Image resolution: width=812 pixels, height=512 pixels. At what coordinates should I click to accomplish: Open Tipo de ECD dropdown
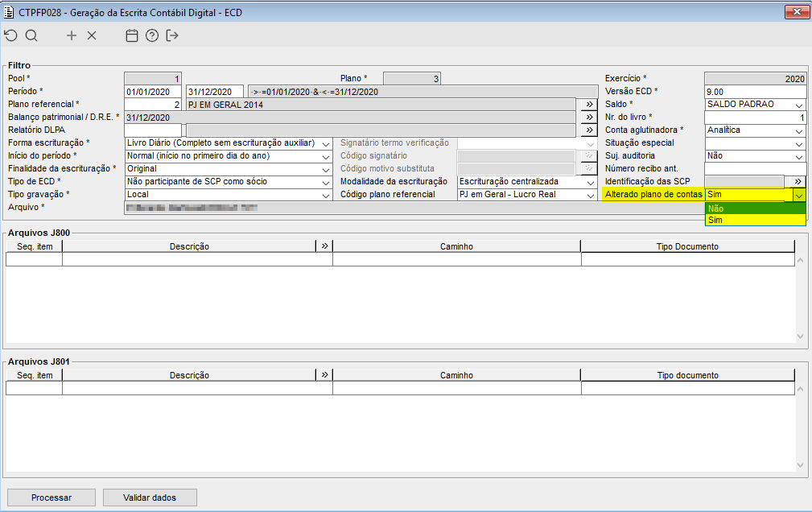[326, 183]
